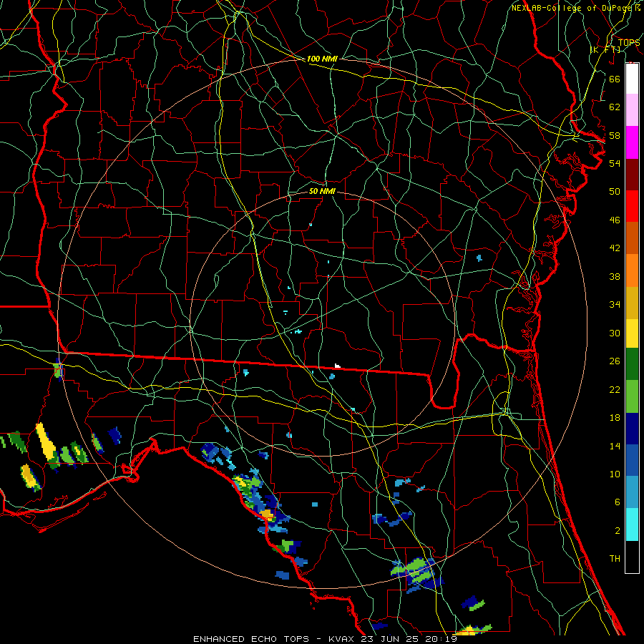Click the legend value 58
Viewport: 644px width, 644px height.
point(615,135)
